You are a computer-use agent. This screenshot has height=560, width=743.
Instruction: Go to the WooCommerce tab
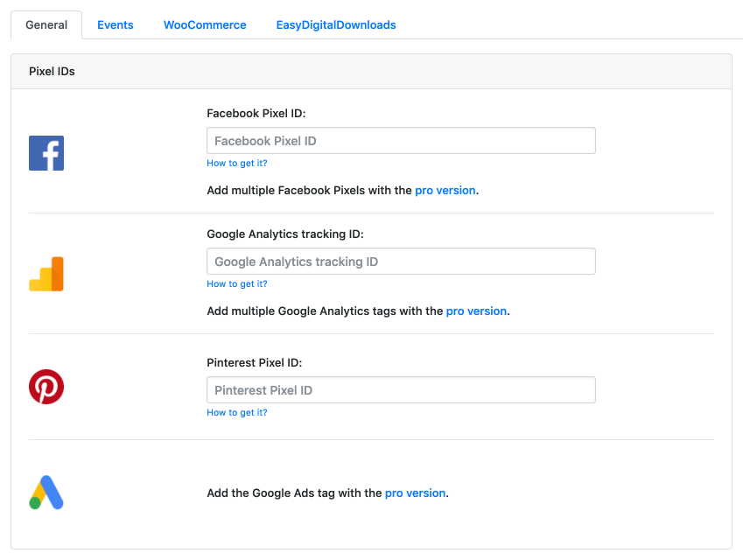(205, 25)
